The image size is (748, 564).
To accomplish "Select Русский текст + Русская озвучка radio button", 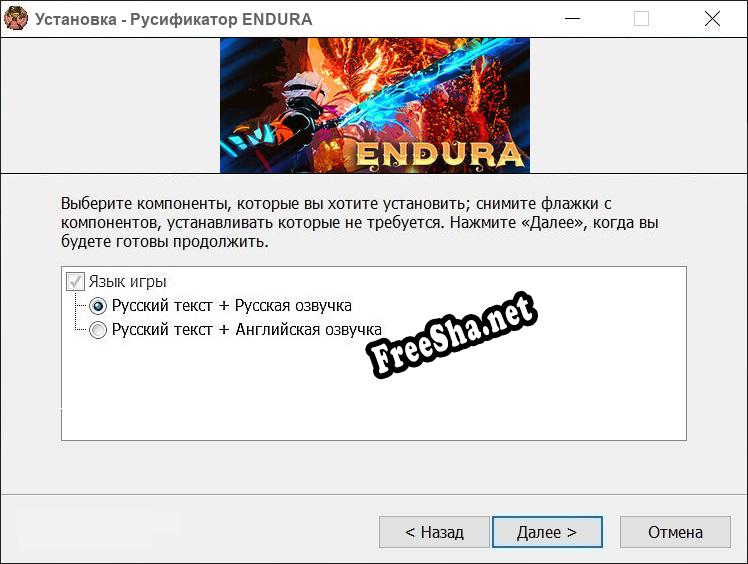I will (x=98, y=306).
